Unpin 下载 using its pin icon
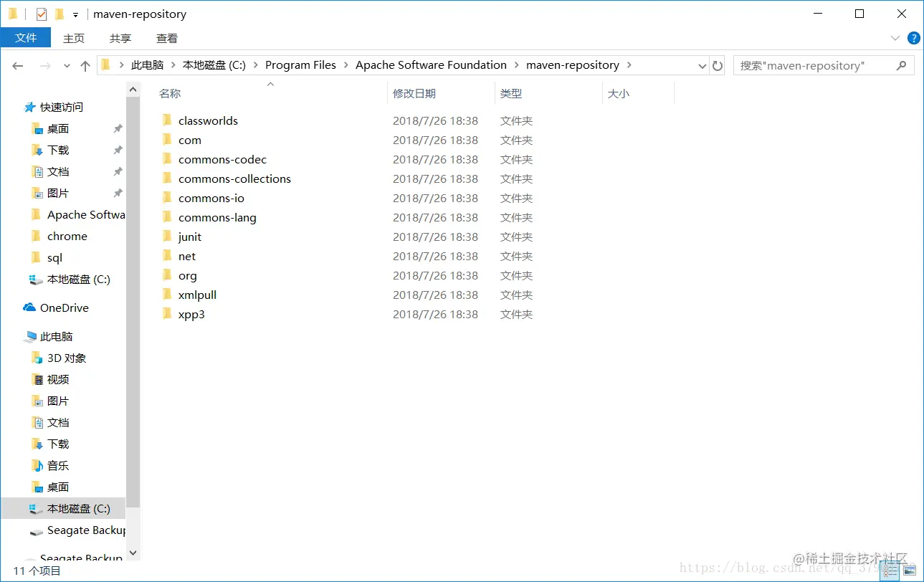924x582 pixels. point(118,151)
